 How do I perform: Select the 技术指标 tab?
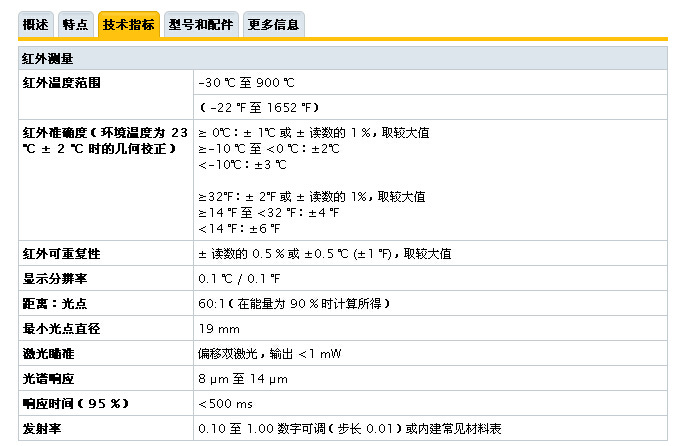pyautogui.click(x=128, y=24)
